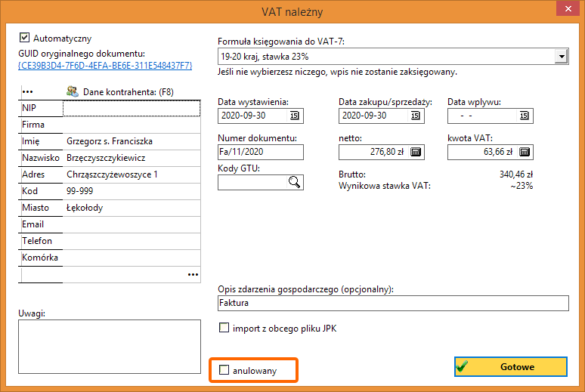Screen dimensions: 585x392
Task: Click the ellipsis above the NIP row
Action: [x=28, y=91]
